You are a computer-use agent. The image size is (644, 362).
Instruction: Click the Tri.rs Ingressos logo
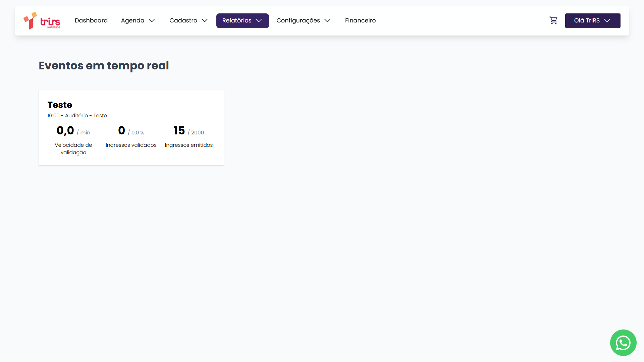tap(42, 21)
